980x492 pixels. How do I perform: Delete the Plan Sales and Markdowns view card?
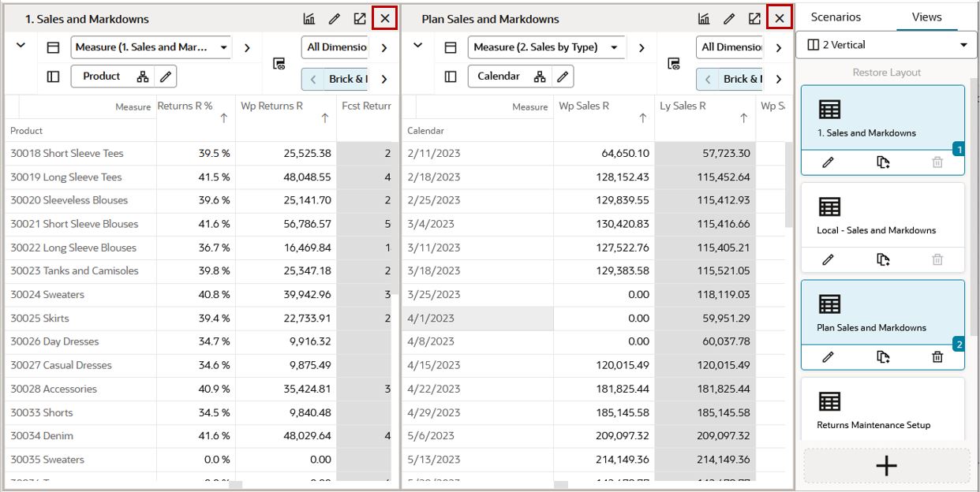(x=937, y=357)
